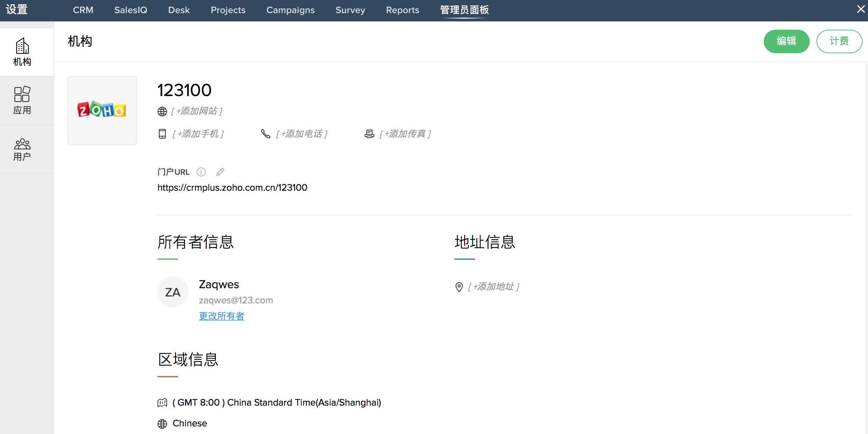Open the Reports tab
The height and width of the screenshot is (434, 868).
pos(402,10)
